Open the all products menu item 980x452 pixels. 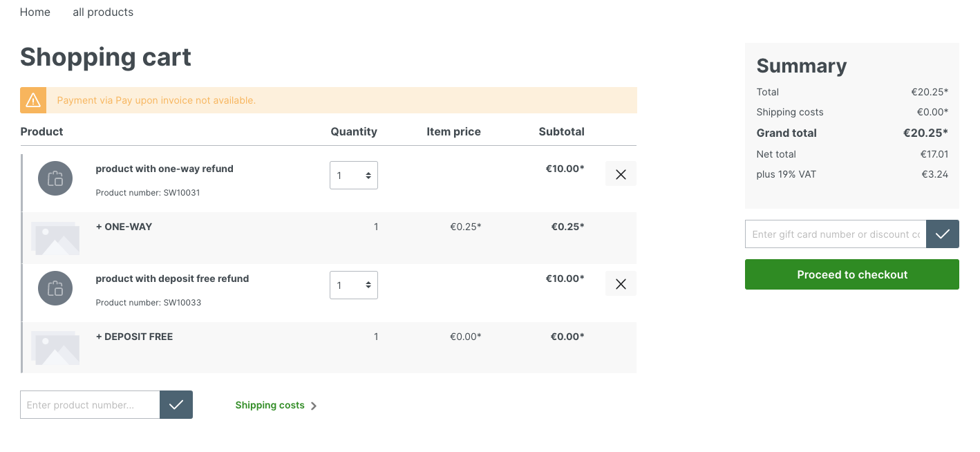103,12
